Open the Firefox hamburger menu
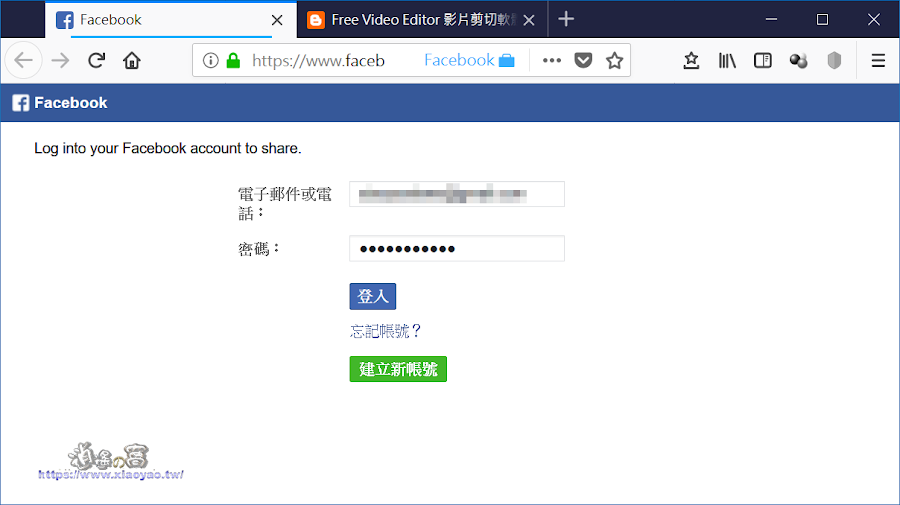 coord(878,60)
